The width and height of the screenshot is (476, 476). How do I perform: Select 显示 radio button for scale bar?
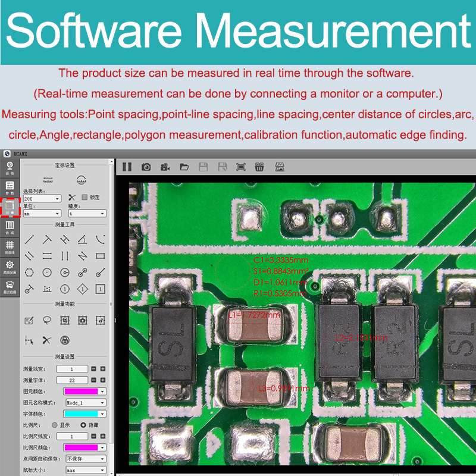tap(55, 425)
